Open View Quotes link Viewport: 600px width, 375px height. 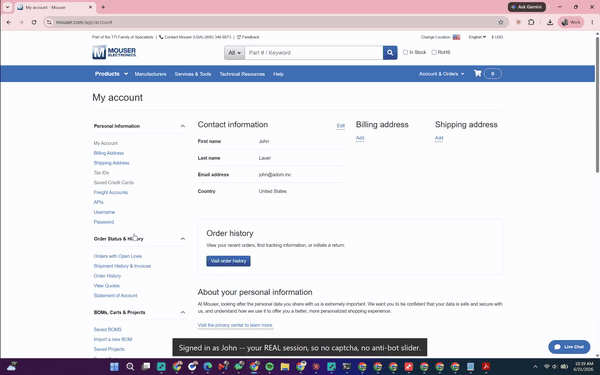click(x=106, y=286)
